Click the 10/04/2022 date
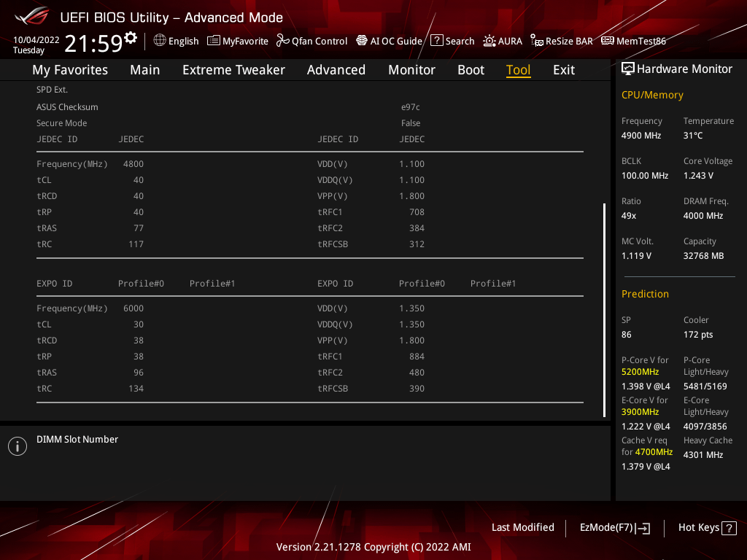747x560 pixels. (36, 40)
